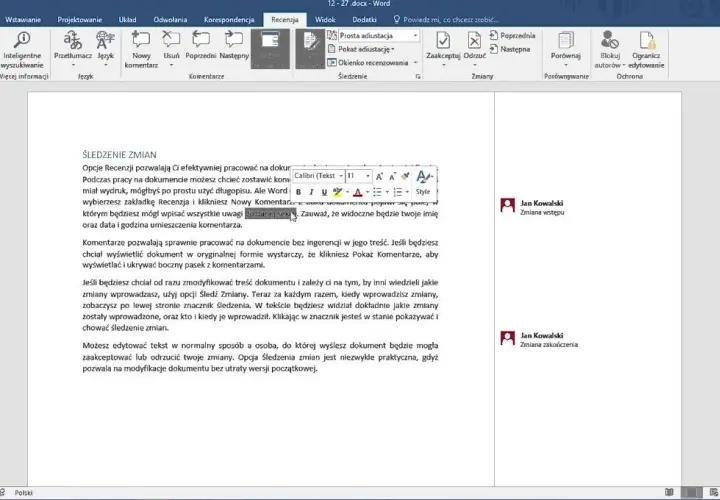The width and height of the screenshot is (720, 500).
Task: Toggle Underline in mini toolbar
Action: (x=324, y=192)
